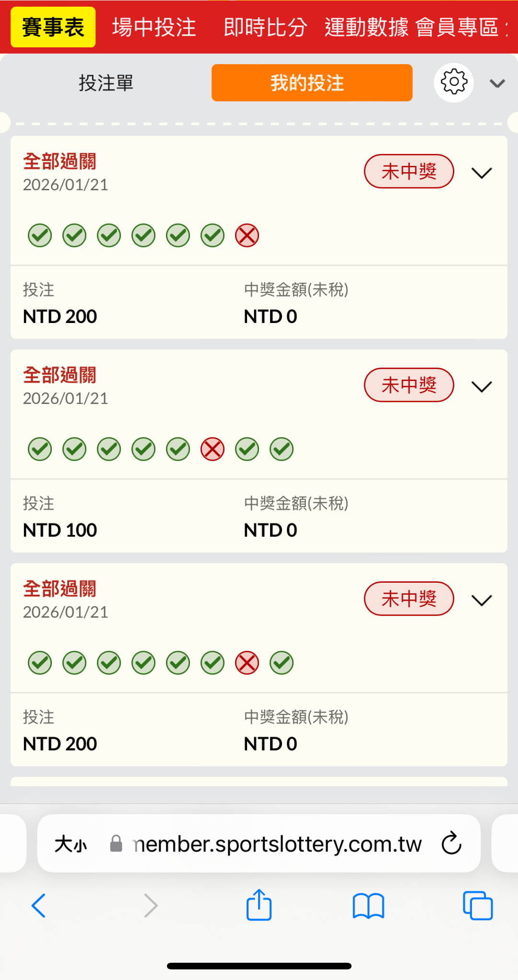Viewport: 518px width, 980px height.
Task: Open the settings gear icon
Action: pyautogui.click(x=454, y=82)
